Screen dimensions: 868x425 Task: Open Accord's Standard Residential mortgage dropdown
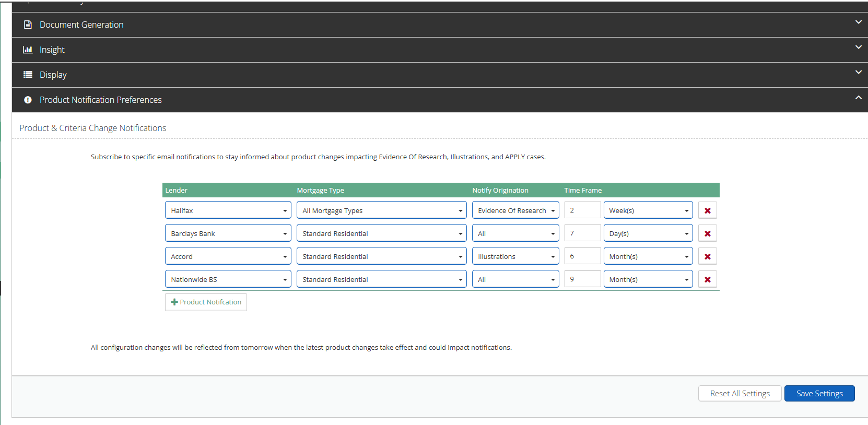point(382,256)
